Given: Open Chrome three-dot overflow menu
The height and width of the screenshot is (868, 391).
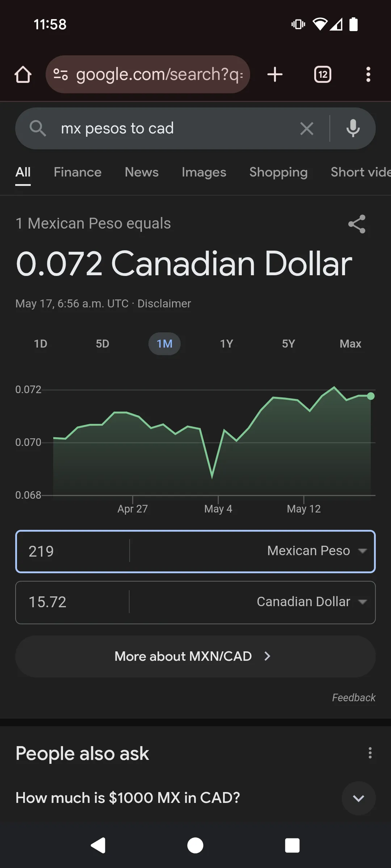Looking at the screenshot, I should pyautogui.click(x=368, y=75).
